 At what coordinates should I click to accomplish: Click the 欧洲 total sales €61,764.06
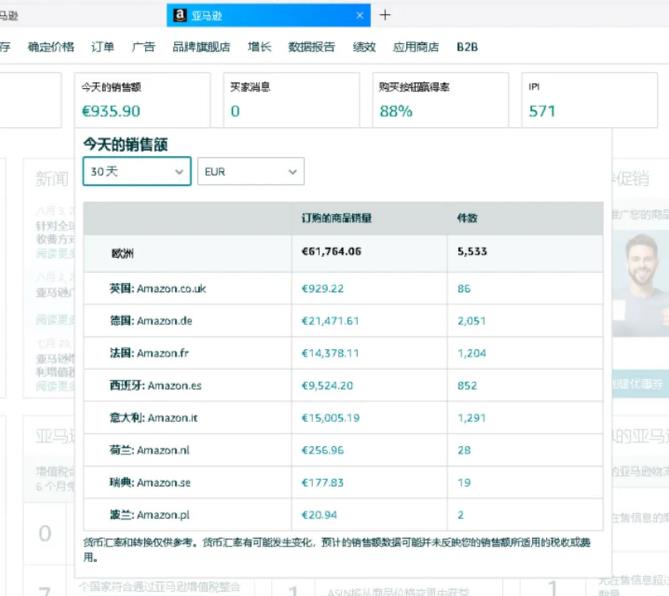coord(332,252)
